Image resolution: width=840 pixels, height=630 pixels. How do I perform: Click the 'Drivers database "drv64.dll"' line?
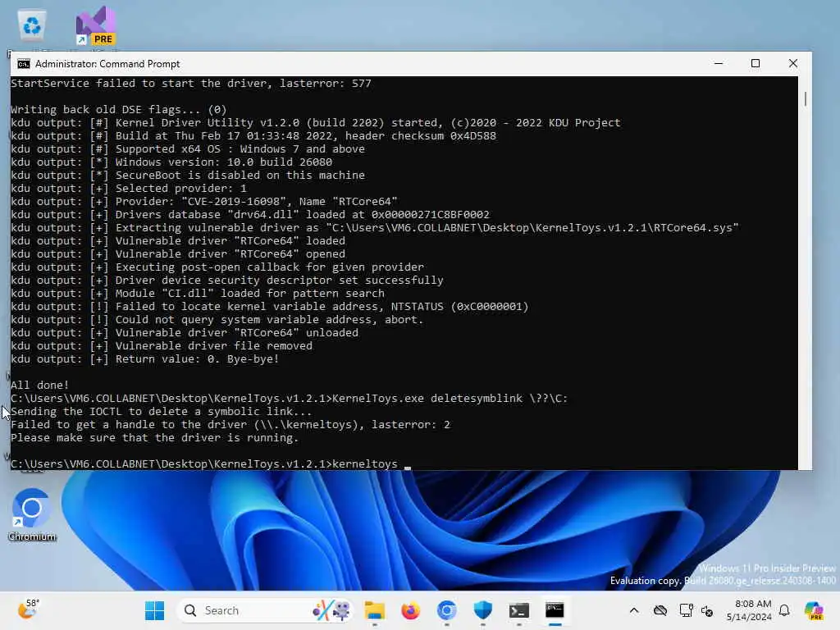point(250,214)
